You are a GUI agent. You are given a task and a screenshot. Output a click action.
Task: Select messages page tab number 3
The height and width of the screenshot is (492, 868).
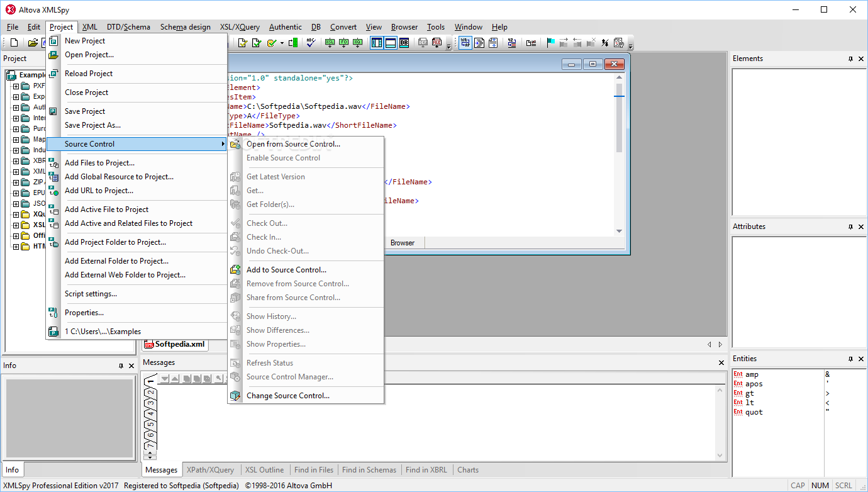150,403
